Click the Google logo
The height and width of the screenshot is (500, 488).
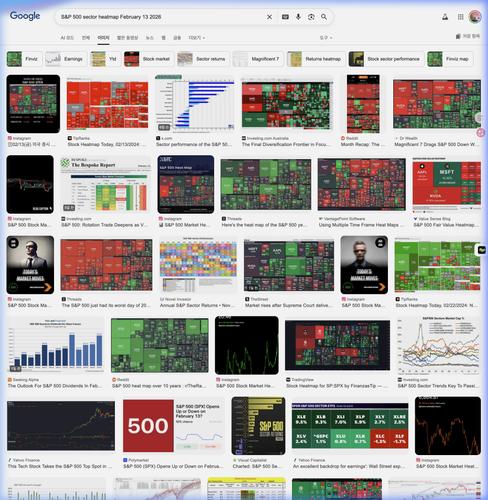click(x=25, y=16)
